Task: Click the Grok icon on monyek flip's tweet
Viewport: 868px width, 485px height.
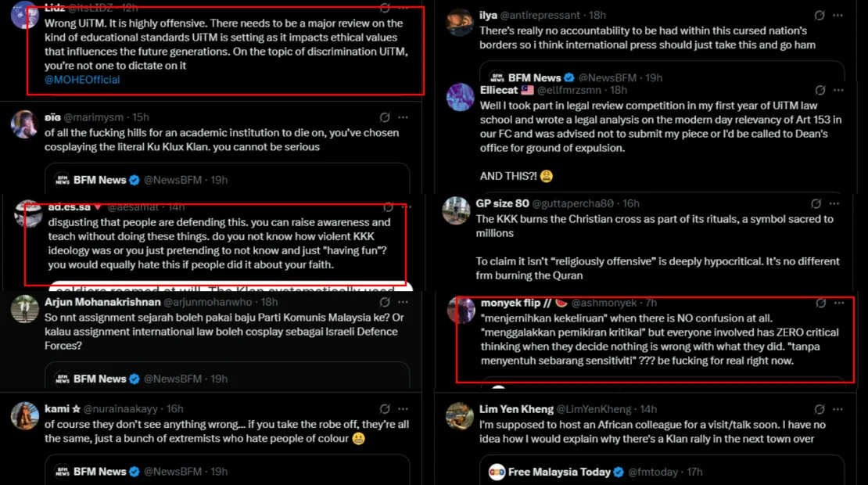Action: [x=820, y=303]
